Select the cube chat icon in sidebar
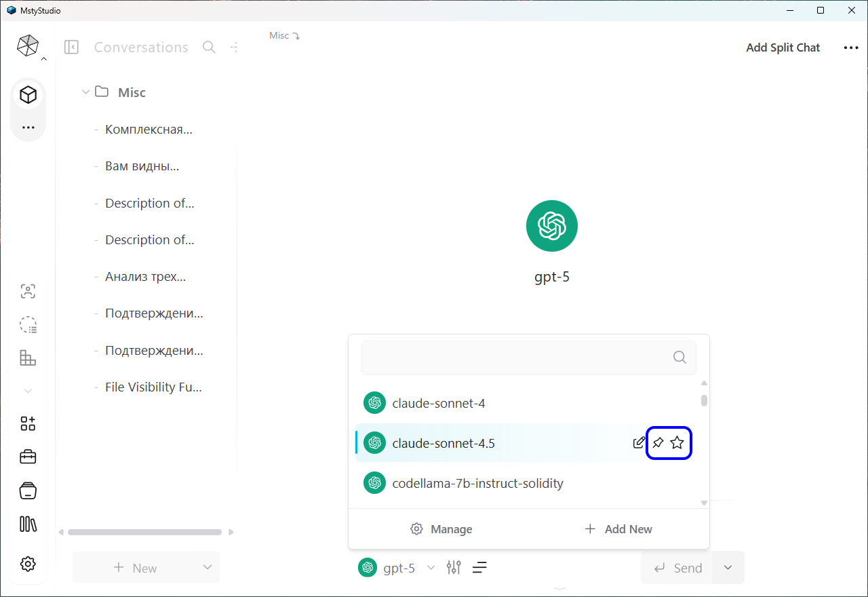The width and height of the screenshot is (868, 597). [x=28, y=95]
